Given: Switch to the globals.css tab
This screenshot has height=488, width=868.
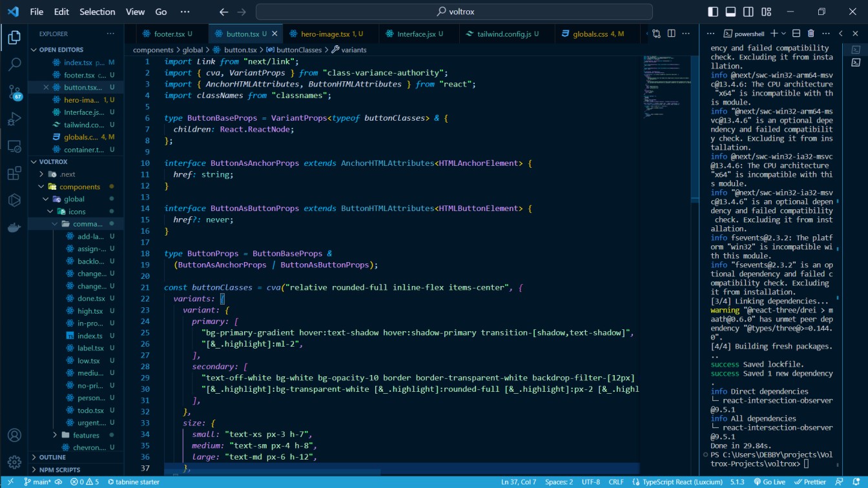Looking at the screenshot, I should point(597,34).
